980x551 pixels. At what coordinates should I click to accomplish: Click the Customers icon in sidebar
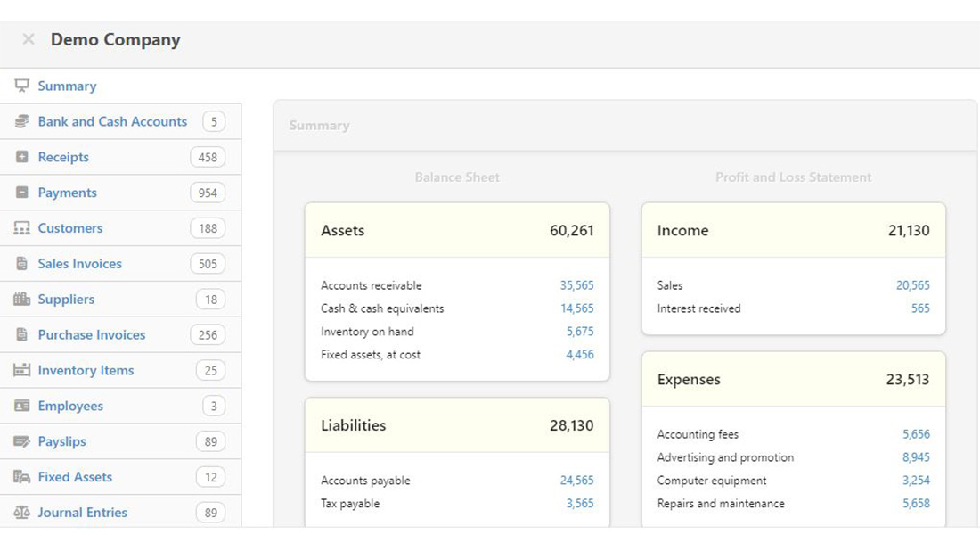pyautogui.click(x=22, y=228)
